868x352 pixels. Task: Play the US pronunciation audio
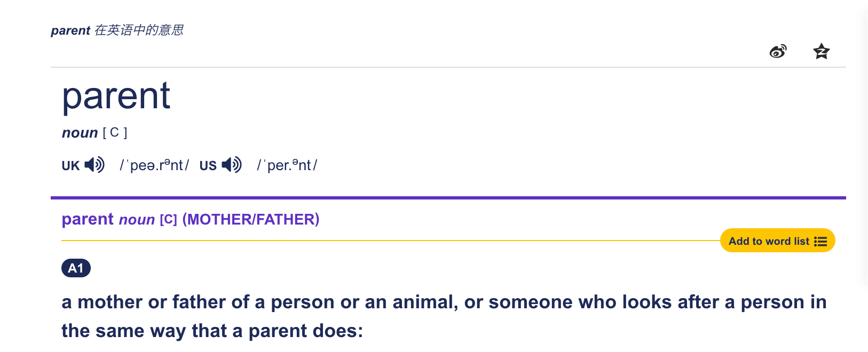coord(232,165)
